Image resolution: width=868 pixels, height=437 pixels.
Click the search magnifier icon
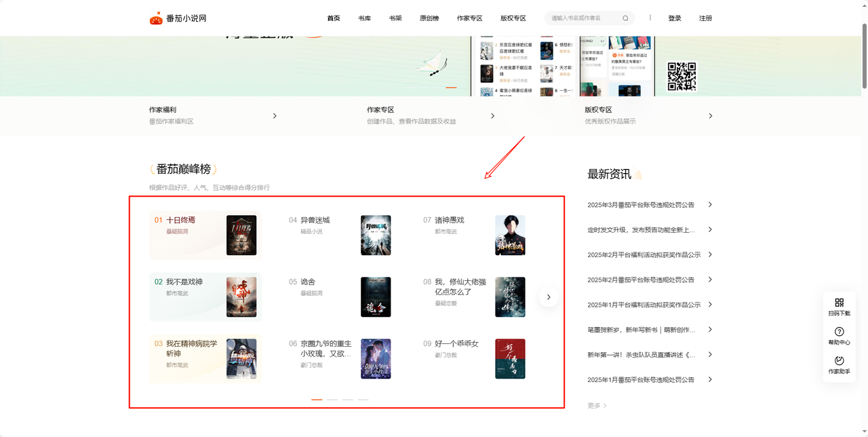625,18
